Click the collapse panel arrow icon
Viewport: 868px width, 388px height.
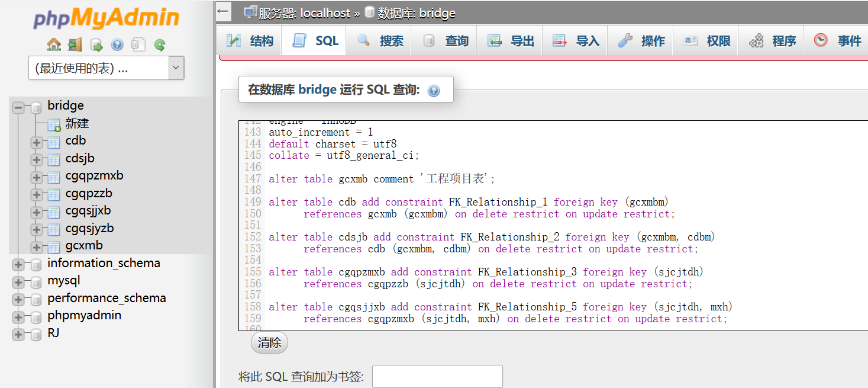point(223,11)
